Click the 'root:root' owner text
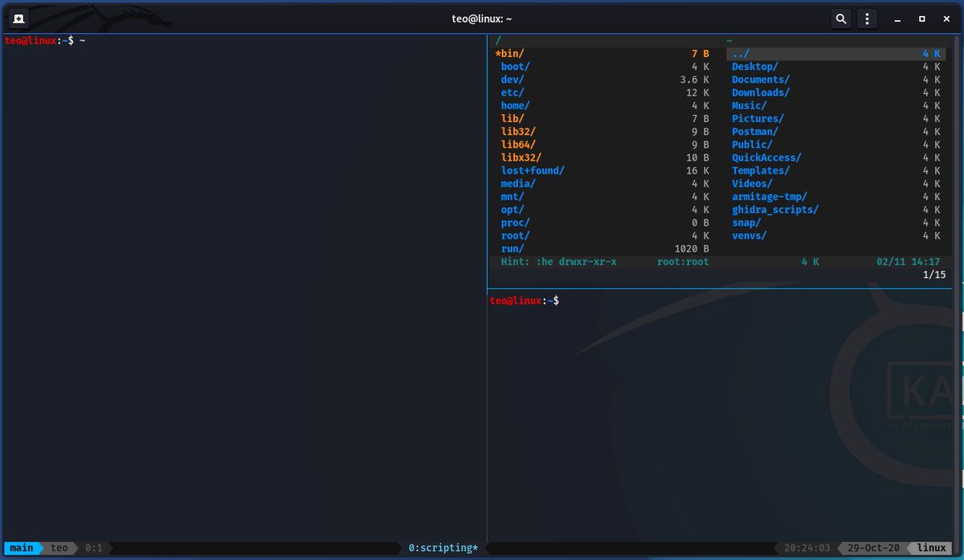Image resolution: width=964 pixels, height=560 pixels. (x=681, y=262)
